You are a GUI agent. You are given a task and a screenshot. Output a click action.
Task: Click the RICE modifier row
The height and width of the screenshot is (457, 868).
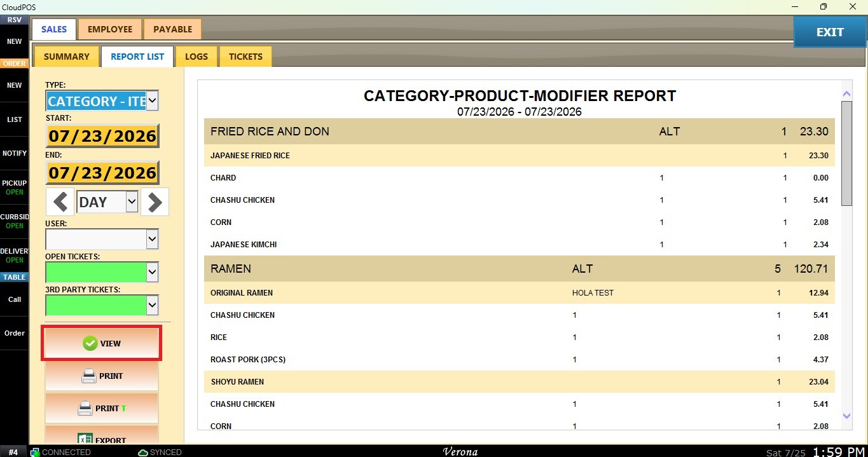[519, 338]
